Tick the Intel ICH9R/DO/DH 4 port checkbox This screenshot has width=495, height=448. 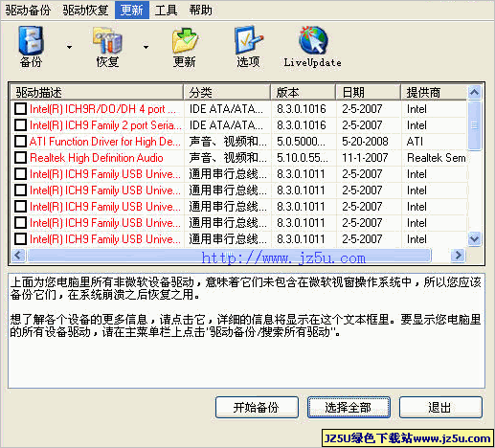coord(21,109)
